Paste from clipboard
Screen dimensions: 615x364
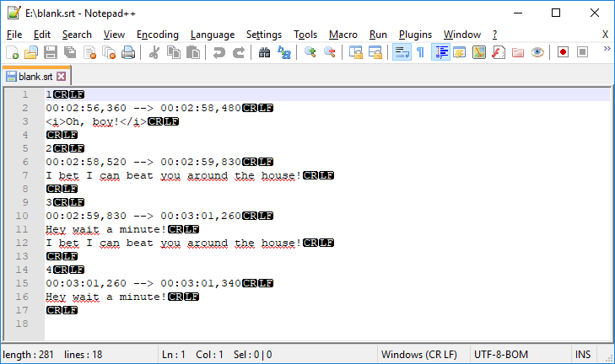pyautogui.click(x=193, y=52)
